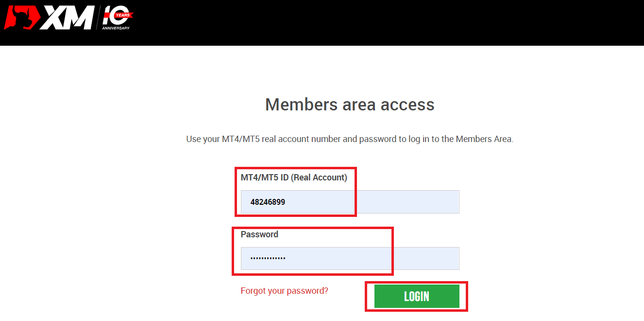Click the 10 Years Anniversary badge

pos(116,17)
